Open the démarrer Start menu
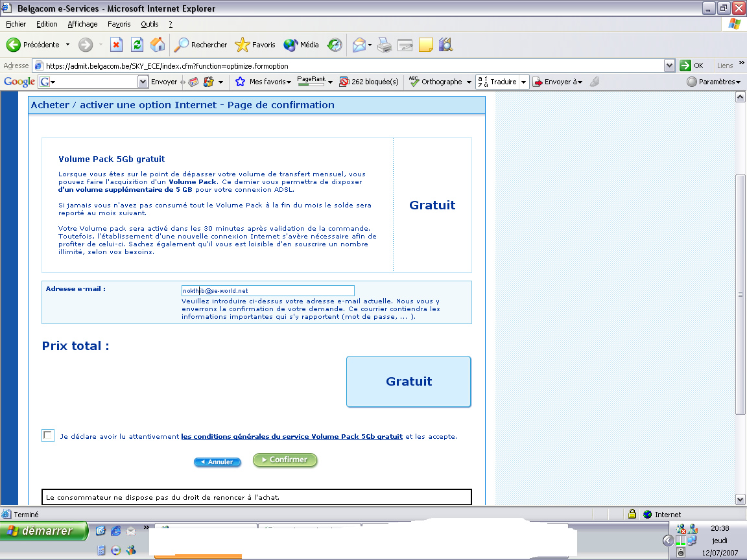 point(43,531)
